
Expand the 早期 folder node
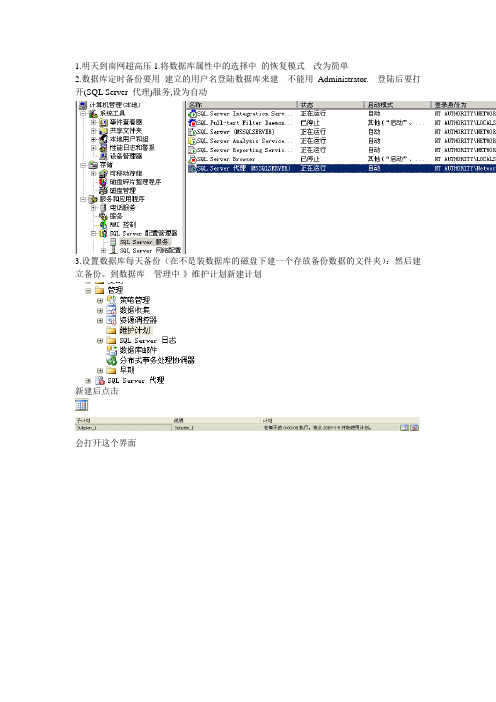[100, 370]
